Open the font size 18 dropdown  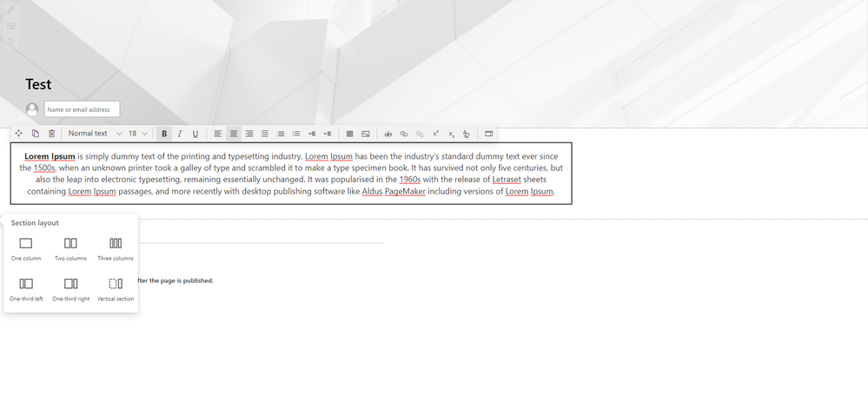pos(138,134)
